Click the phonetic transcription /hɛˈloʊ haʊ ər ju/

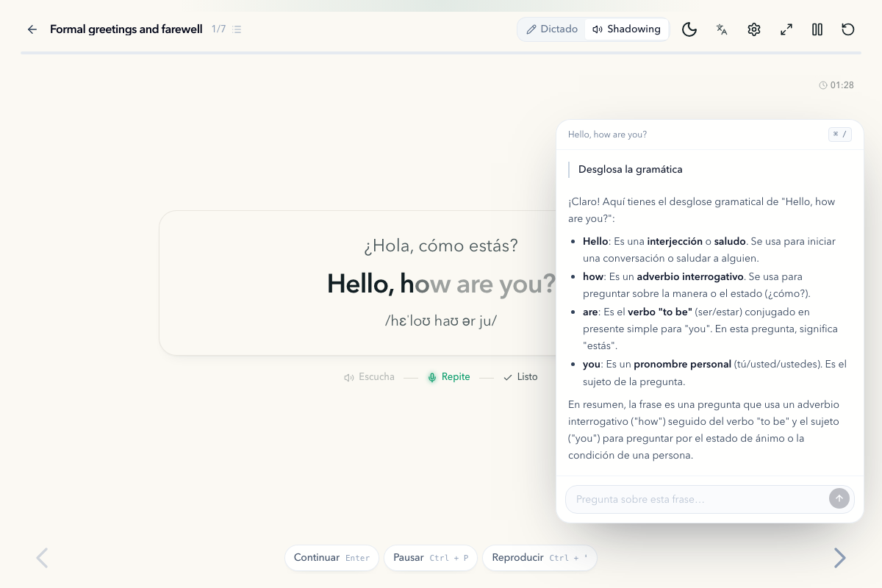coord(441,321)
